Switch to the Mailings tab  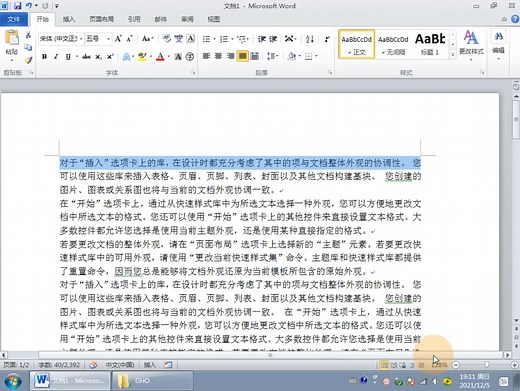(x=161, y=19)
